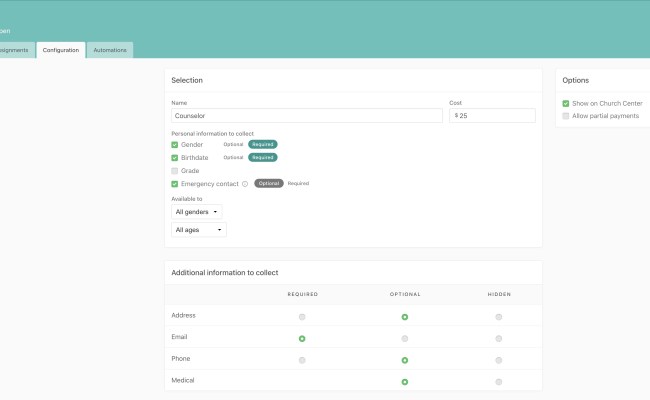Set Emergency contact to Optional
The width and height of the screenshot is (650, 400).
[x=269, y=183]
